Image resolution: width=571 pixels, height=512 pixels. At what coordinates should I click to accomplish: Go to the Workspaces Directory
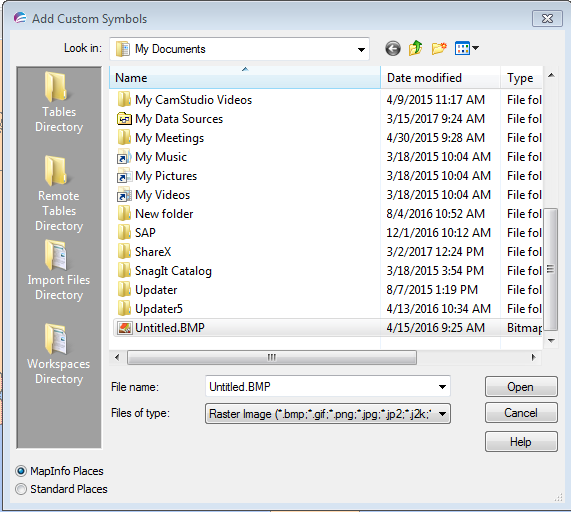[59, 354]
